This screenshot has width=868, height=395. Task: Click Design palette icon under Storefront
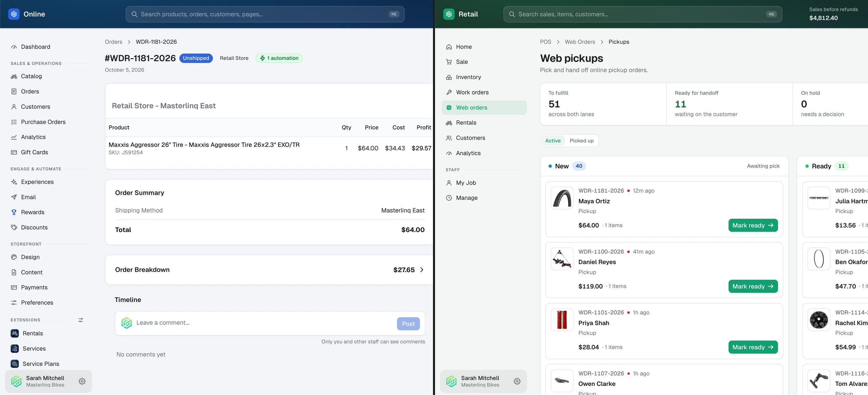(x=14, y=257)
